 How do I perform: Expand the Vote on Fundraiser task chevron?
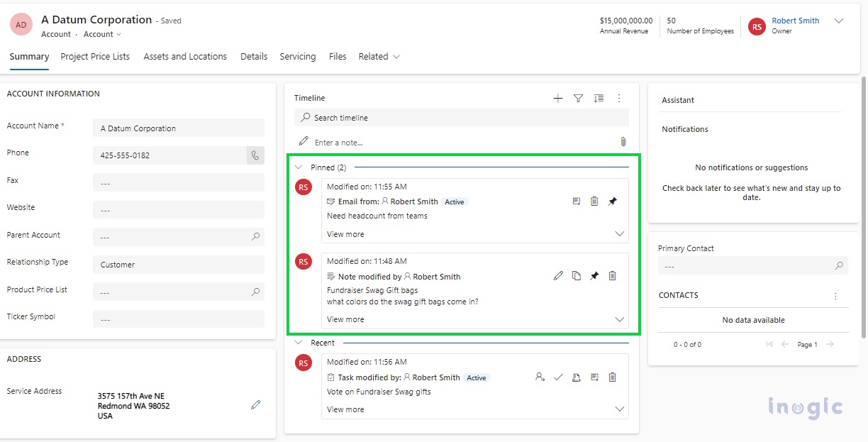click(x=619, y=409)
